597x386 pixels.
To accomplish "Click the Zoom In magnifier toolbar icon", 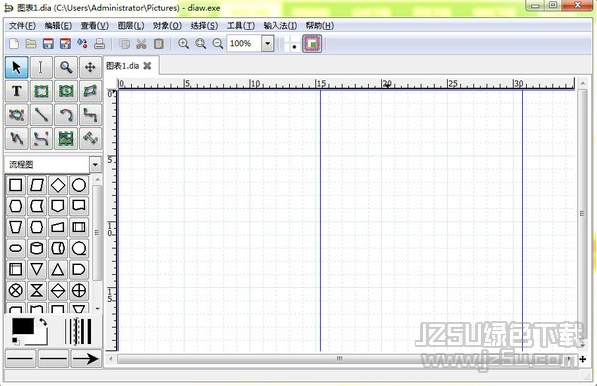I will (184, 44).
